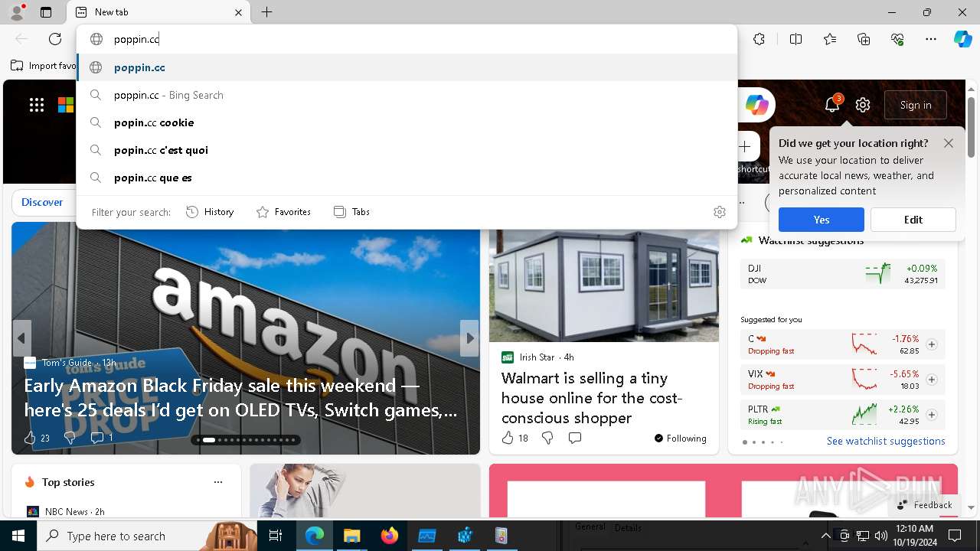The width and height of the screenshot is (980, 551).
Task: Filter search by Favorites
Action: coord(283,212)
